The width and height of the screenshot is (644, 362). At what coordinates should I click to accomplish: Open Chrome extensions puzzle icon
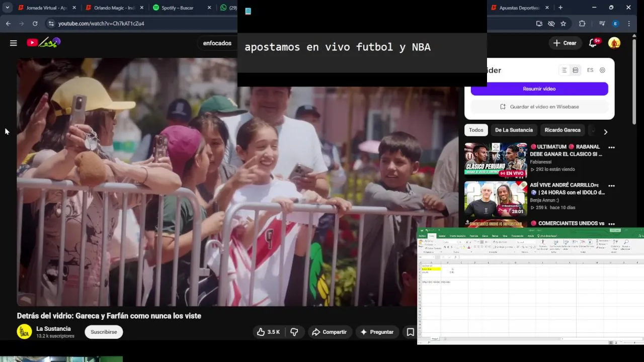click(582, 24)
